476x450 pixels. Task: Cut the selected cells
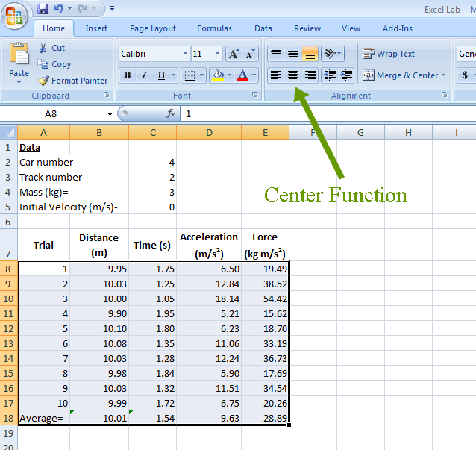click(51, 48)
